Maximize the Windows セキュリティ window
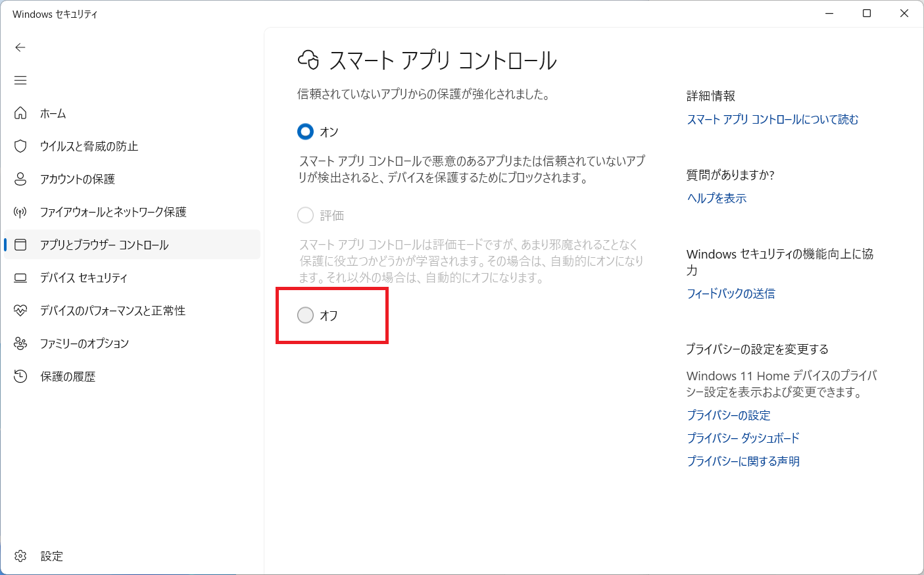Image resolution: width=924 pixels, height=575 pixels. pyautogui.click(x=867, y=13)
